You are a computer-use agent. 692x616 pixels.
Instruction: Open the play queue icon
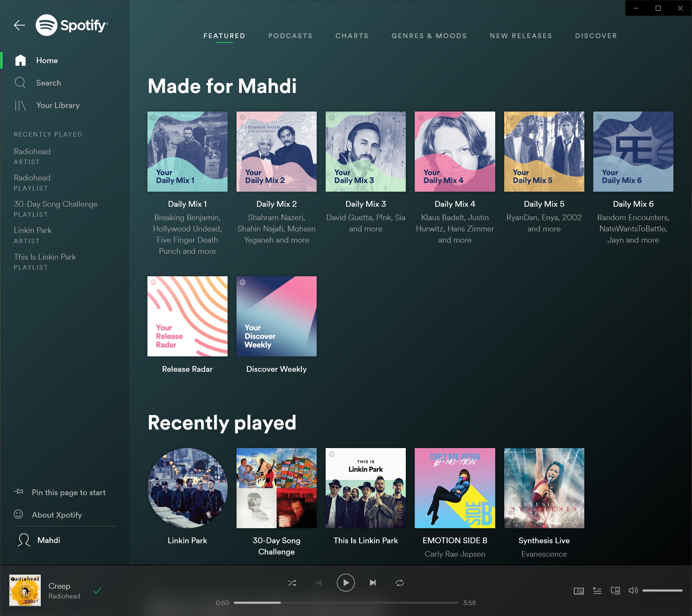pos(597,591)
